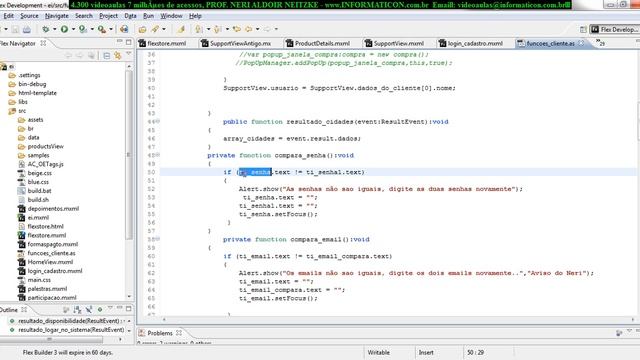
Task: Click the green Run button icon
Action: pyautogui.click(x=64, y=29)
